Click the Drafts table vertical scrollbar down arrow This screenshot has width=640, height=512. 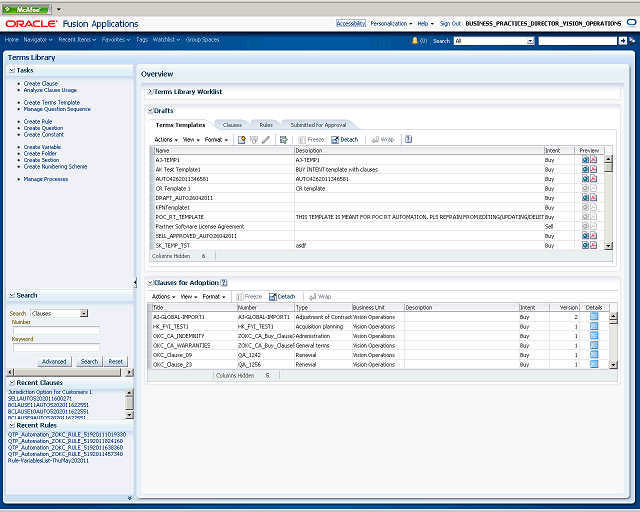click(609, 246)
